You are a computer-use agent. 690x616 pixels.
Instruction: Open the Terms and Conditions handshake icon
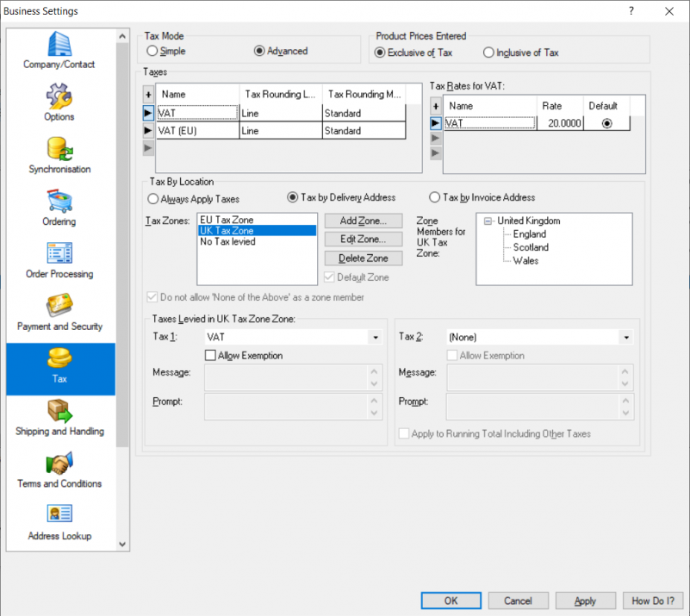point(59,464)
